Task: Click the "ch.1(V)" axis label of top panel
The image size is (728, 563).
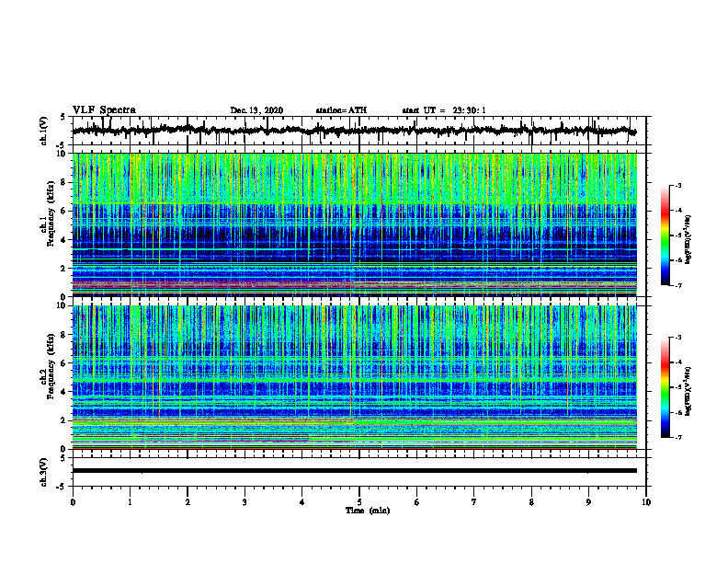Action: 44,131
